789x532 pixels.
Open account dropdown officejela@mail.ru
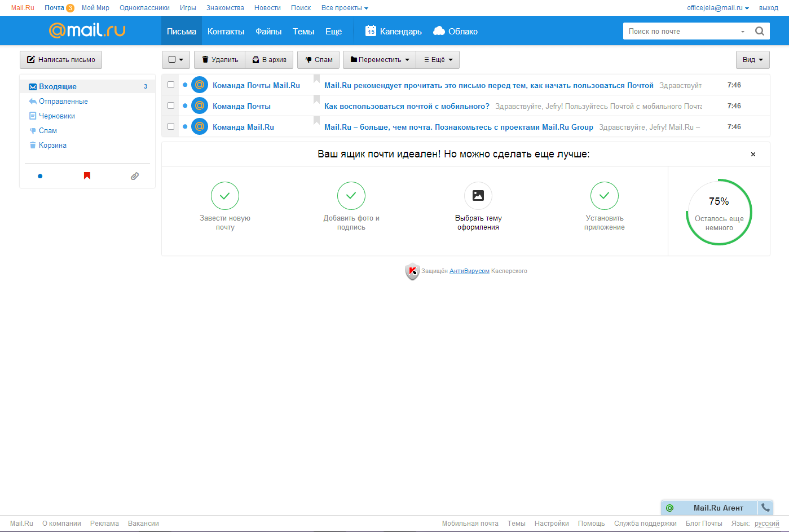click(x=718, y=8)
